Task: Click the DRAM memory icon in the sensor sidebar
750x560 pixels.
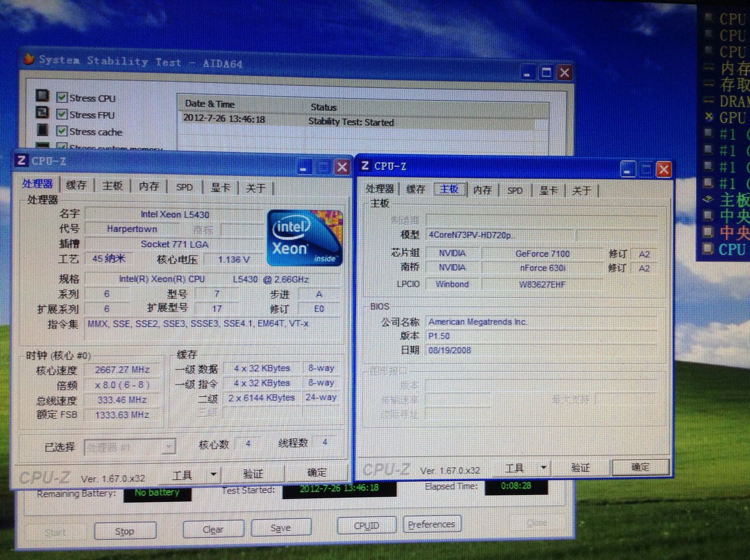Action: tap(709, 100)
